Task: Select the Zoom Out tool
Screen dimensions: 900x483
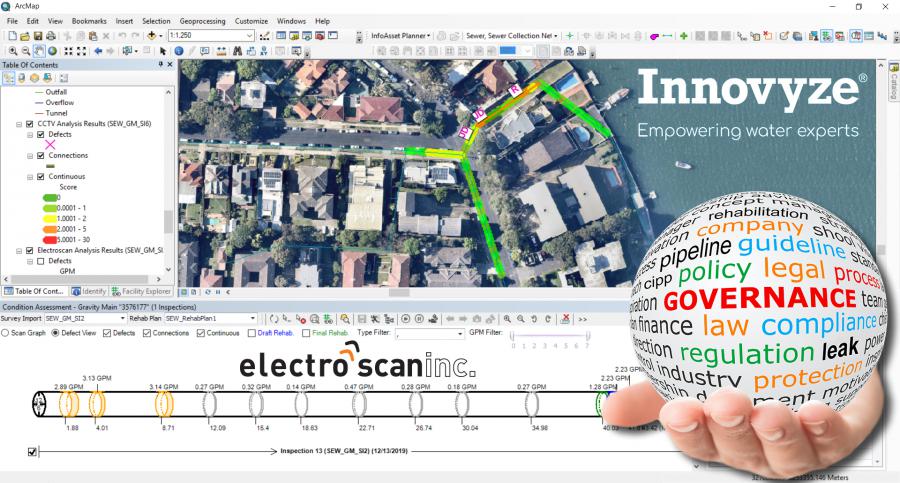Action: click(26, 51)
